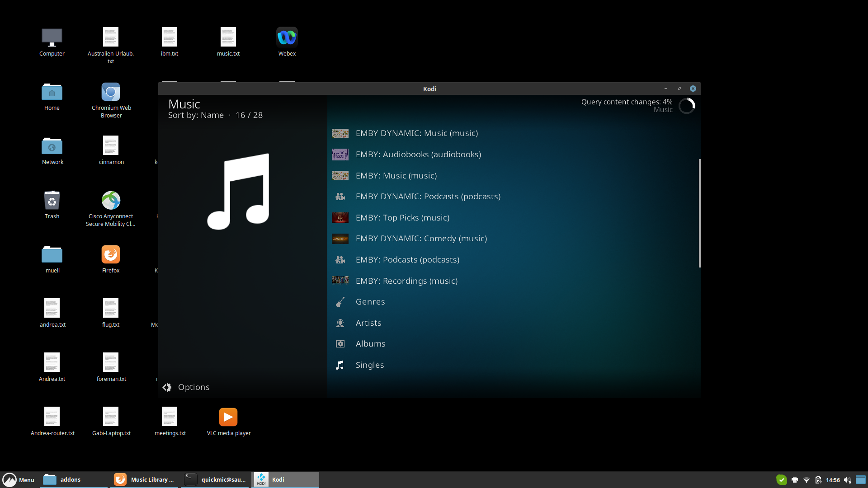Launch VLC media player from the desktop

coord(228,417)
